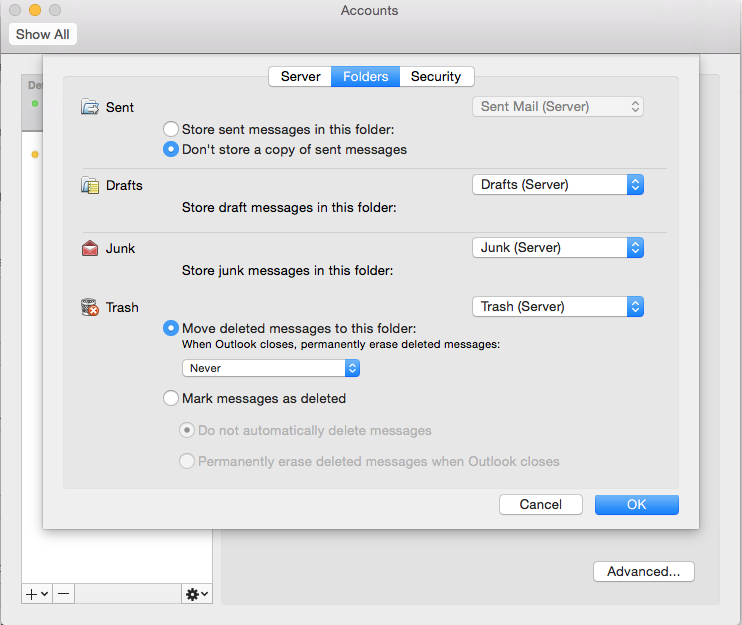The image size is (742, 625).
Task: Click the green status dot in account list
Action: pyautogui.click(x=35, y=103)
